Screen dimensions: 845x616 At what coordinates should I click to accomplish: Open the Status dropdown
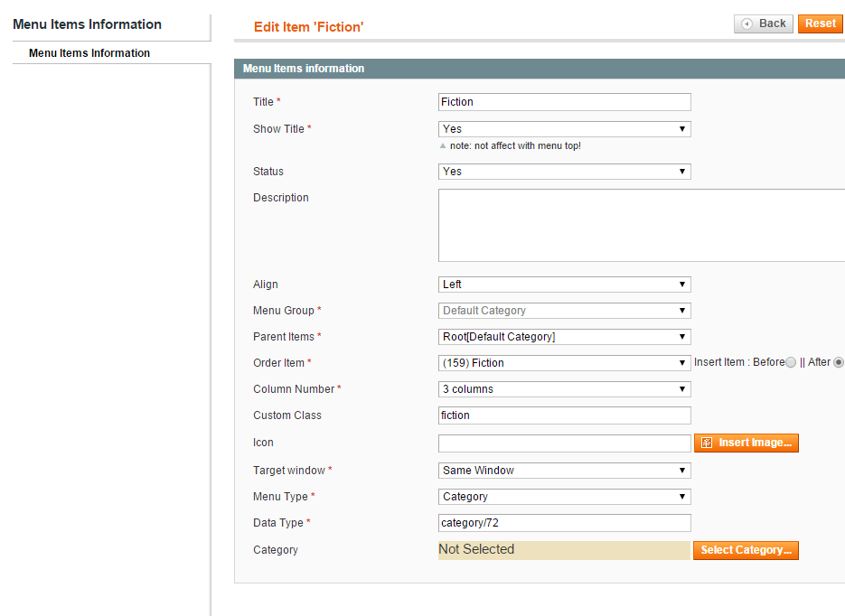coord(564,172)
